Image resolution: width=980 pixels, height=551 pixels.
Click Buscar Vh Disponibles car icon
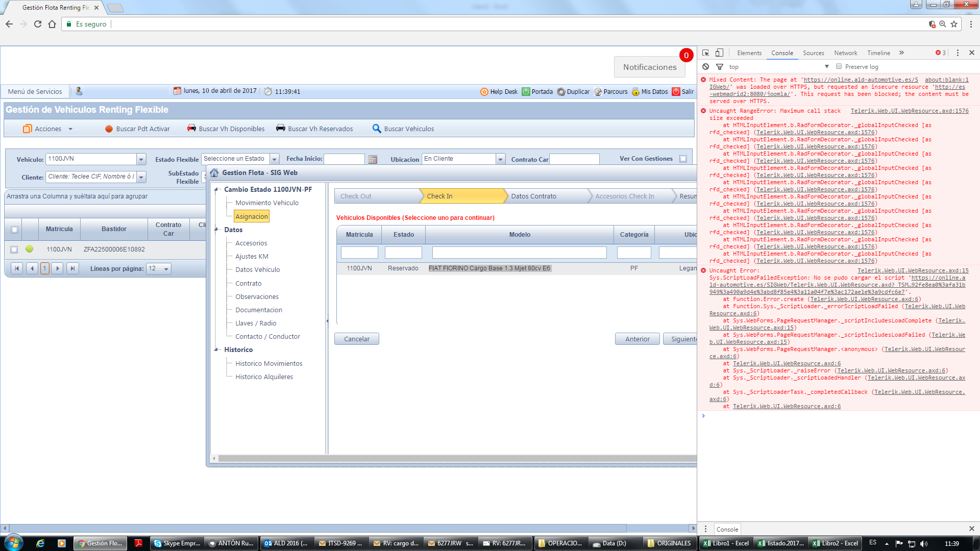click(191, 129)
